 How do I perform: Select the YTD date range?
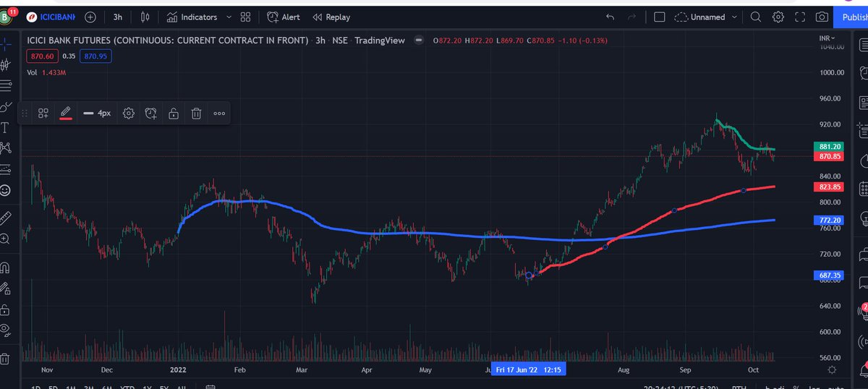coord(127,388)
